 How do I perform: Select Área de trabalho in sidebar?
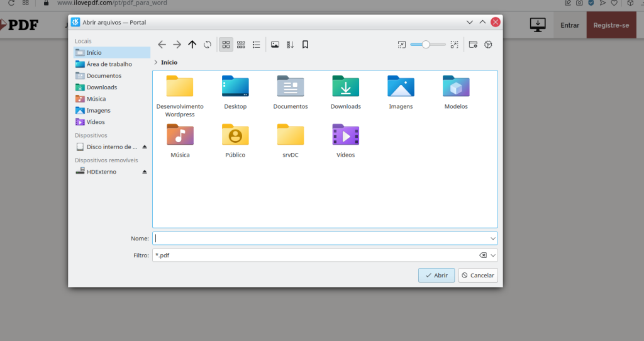coord(112,64)
